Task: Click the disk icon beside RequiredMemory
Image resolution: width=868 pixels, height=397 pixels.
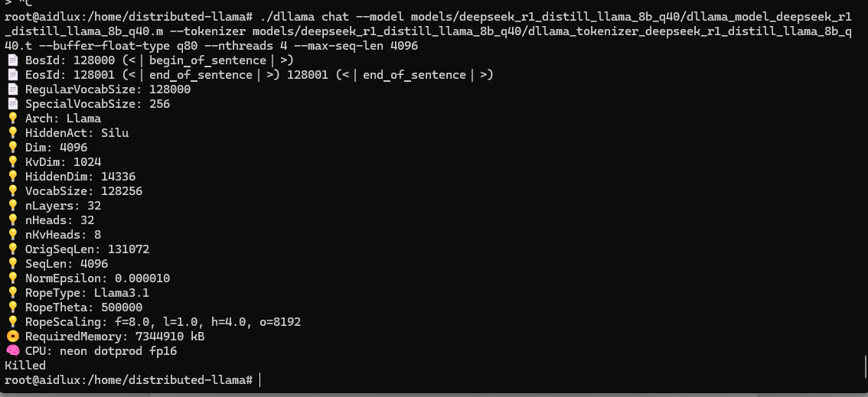Action: 12,336
